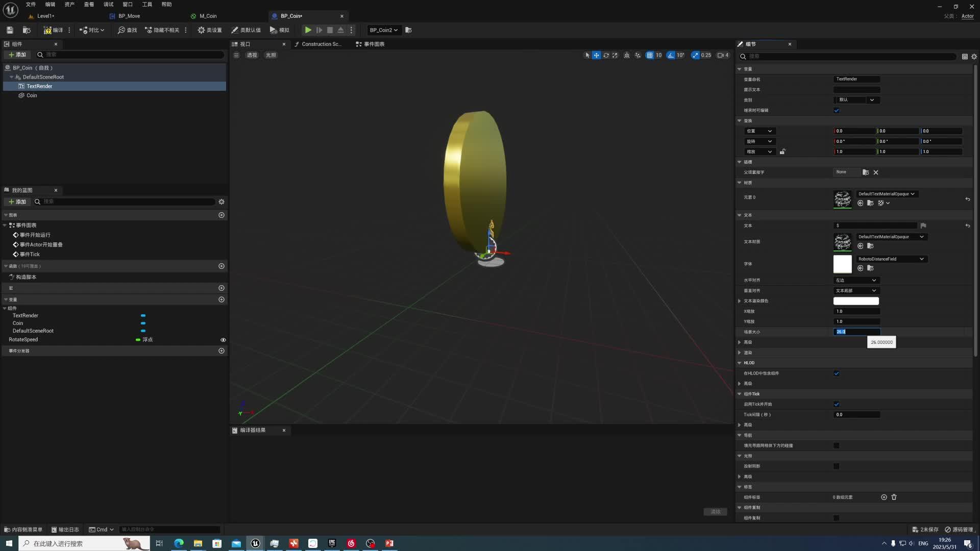The width and height of the screenshot is (980, 551).
Task: Toggle include component in HLOD checkbox
Action: (836, 373)
